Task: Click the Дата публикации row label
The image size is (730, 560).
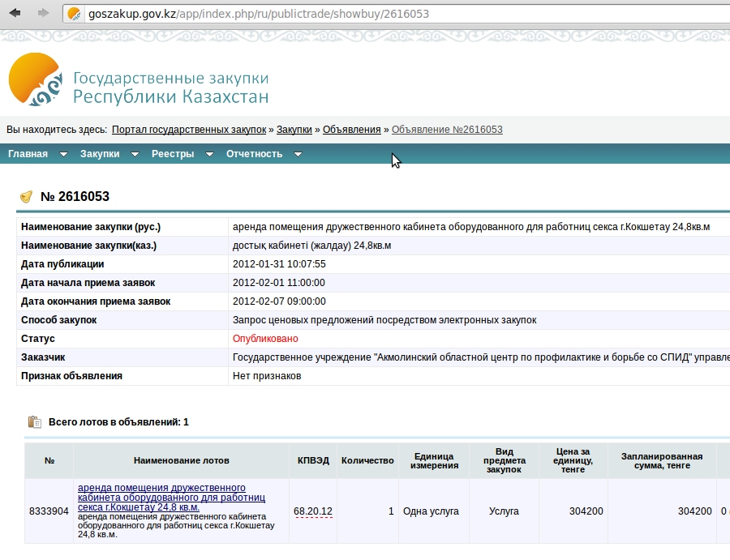Action: 62,264
